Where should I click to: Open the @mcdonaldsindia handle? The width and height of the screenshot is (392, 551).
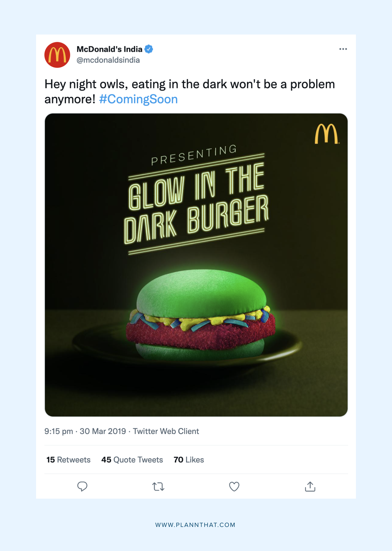point(108,60)
